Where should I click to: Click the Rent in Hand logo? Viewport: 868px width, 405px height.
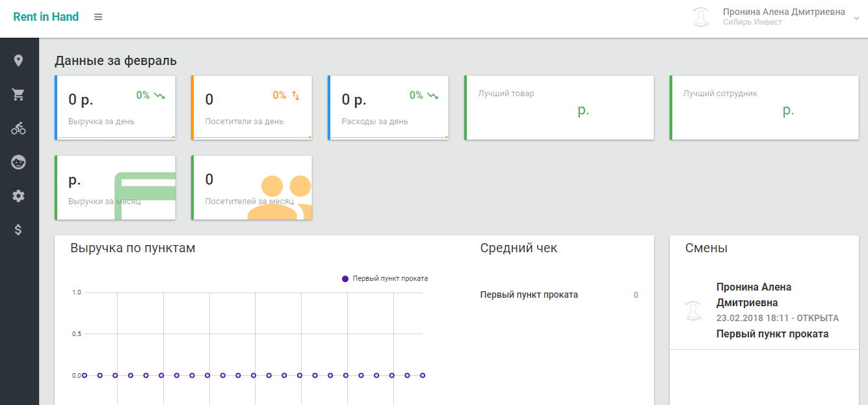[46, 17]
